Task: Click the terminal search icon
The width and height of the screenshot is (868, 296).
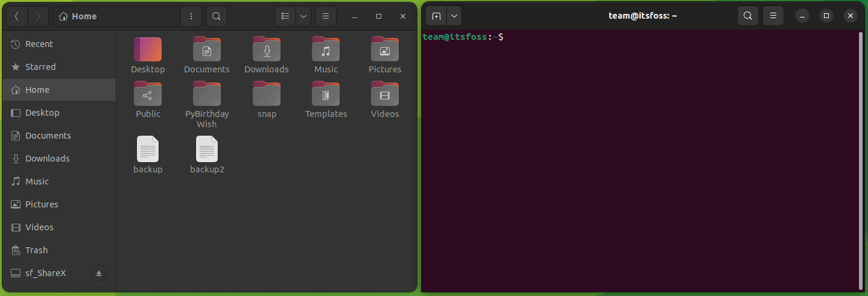Action: [747, 16]
